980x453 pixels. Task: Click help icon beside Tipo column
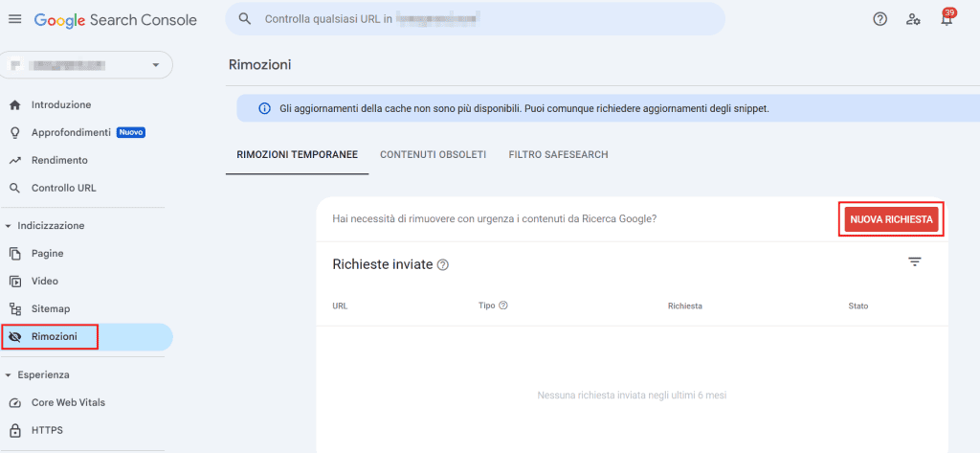pos(503,306)
